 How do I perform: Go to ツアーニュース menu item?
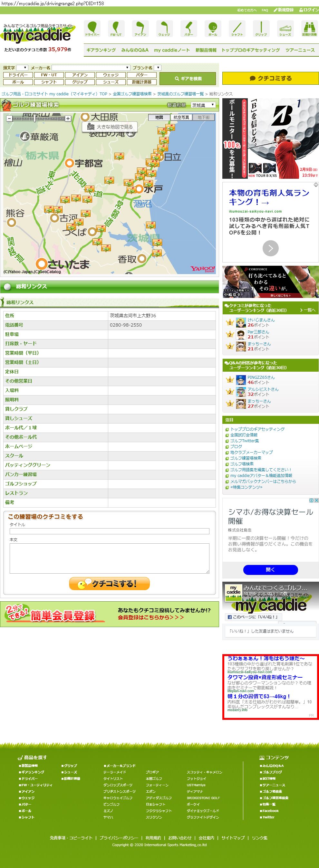[x=300, y=50]
